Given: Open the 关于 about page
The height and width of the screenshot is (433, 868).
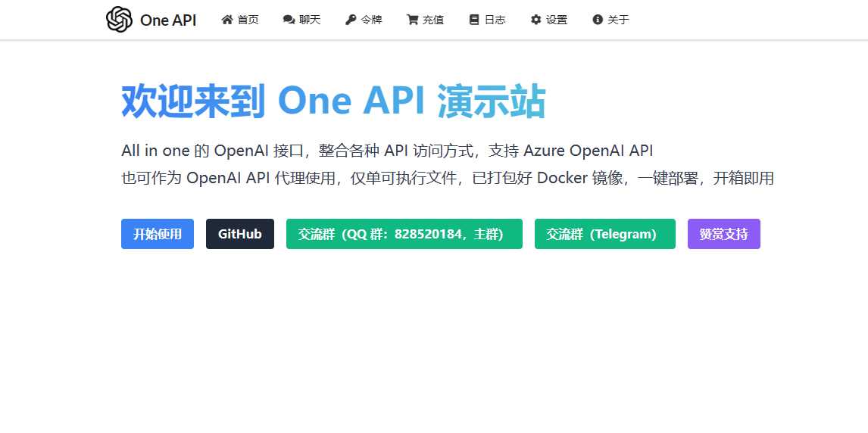Looking at the screenshot, I should [x=610, y=20].
